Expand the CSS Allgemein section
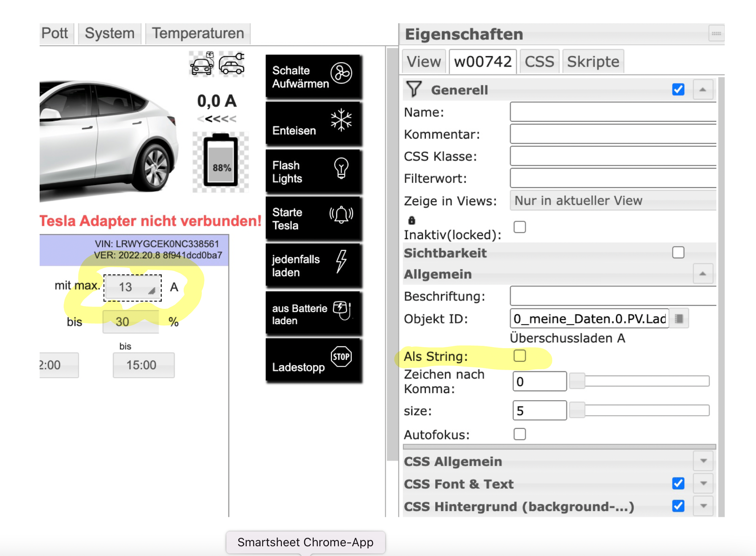The height and width of the screenshot is (556, 756). tap(703, 461)
